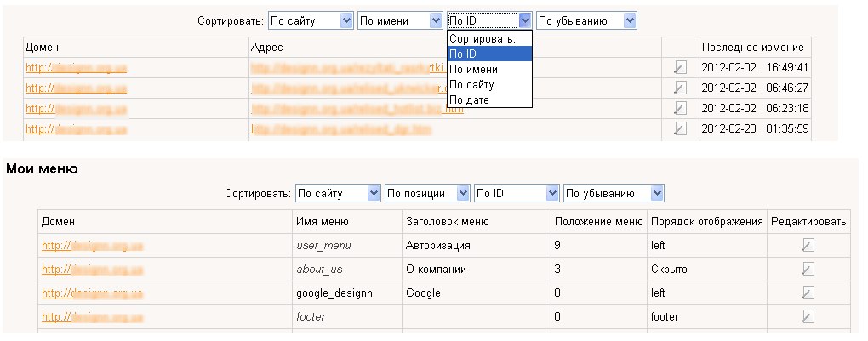Screen dimensions: 868x341
Task: Click edit icon for about_us row
Action: (808, 269)
